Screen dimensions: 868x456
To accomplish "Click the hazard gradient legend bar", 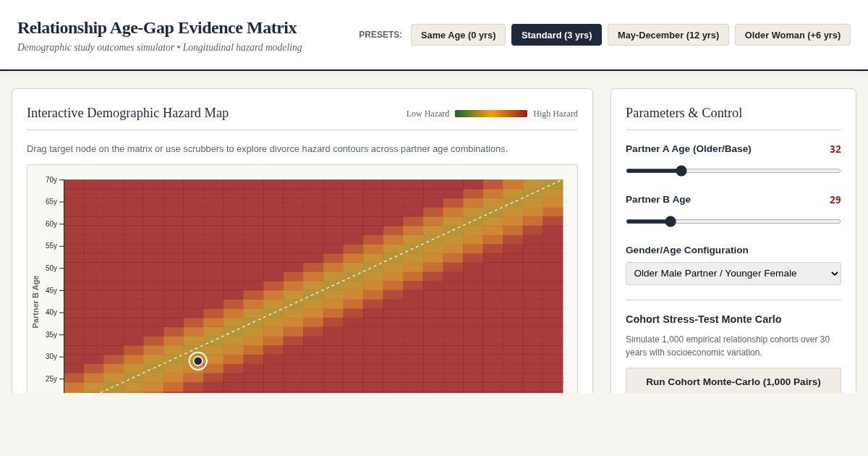I will 491,114.
